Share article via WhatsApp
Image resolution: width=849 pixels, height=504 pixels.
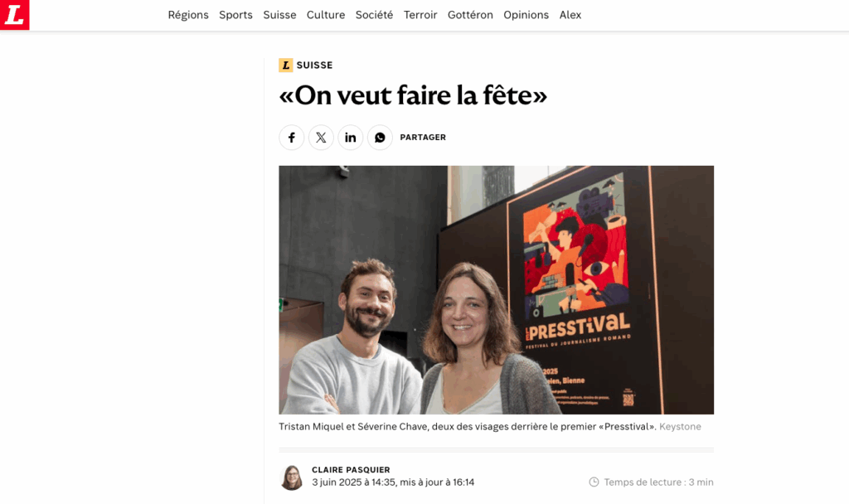[x=380, y=138]
